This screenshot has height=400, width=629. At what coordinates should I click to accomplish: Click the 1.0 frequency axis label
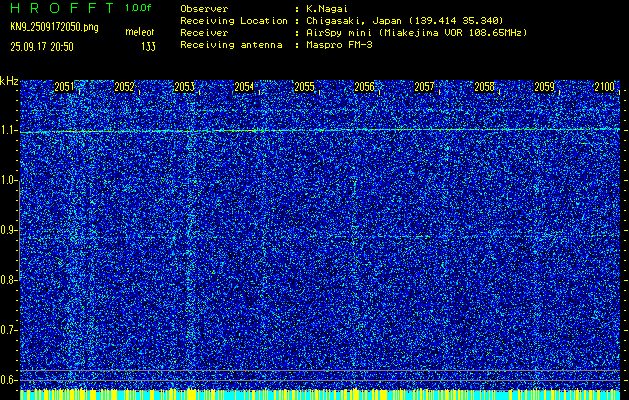[x=8, y=181]
